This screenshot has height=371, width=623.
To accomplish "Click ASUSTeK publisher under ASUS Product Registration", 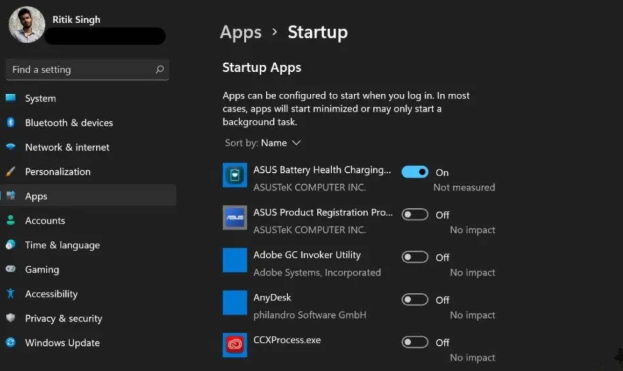I will pyautogui.click(x=310, y=230).
